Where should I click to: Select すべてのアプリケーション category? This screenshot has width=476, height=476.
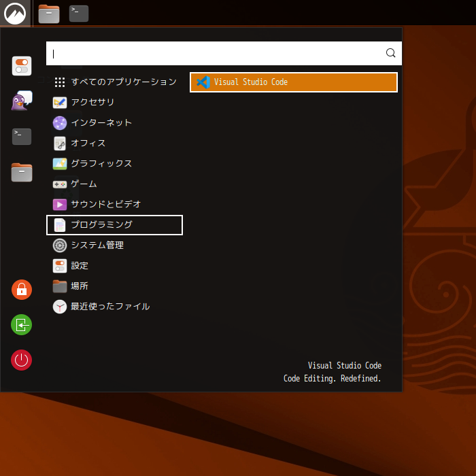coord(114,82)
